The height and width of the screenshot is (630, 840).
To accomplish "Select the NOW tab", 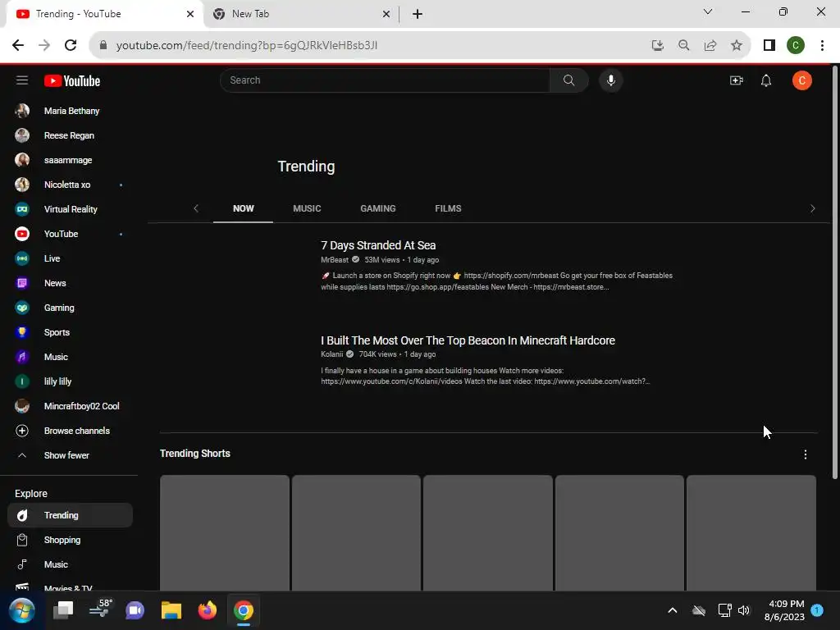I will pyautogui.click(x=243, y=208).
